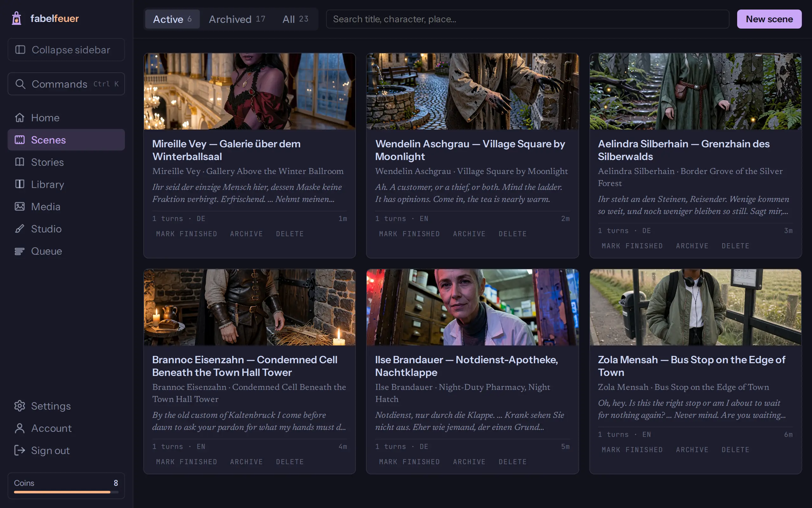
Task: Open the Brannoc Eisenzahn cell thumbnail
Action: [x=250, y=307]
